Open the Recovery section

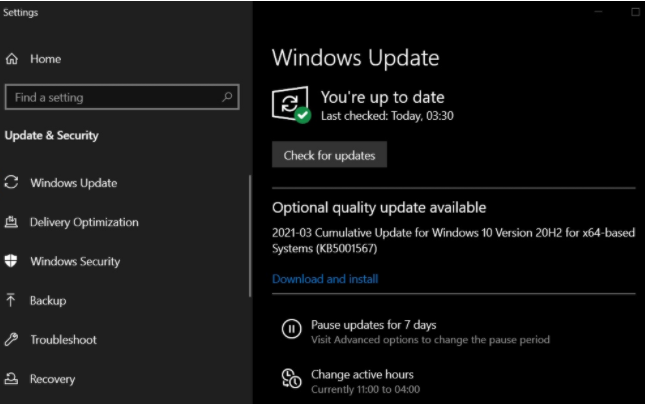pos(53,379)
